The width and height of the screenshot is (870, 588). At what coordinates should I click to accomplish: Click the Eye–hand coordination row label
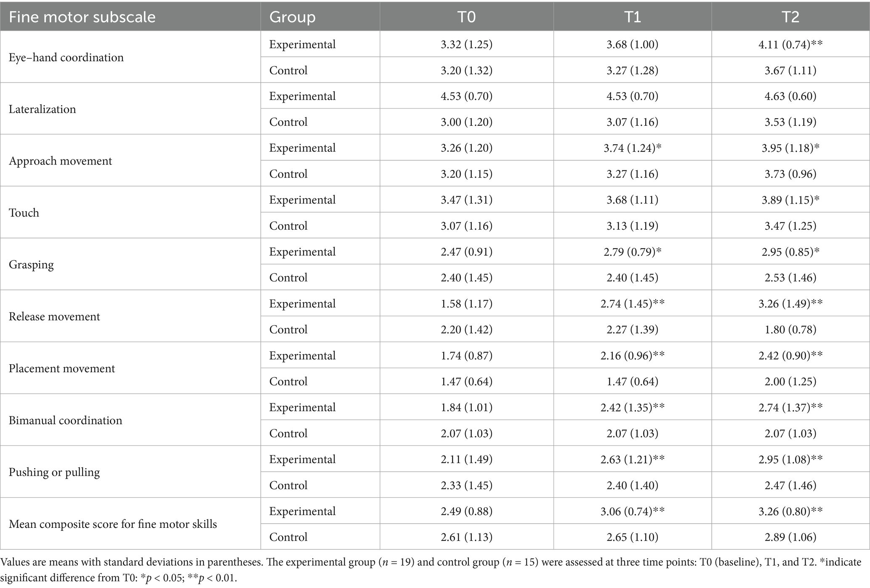(x=66, y=57)
